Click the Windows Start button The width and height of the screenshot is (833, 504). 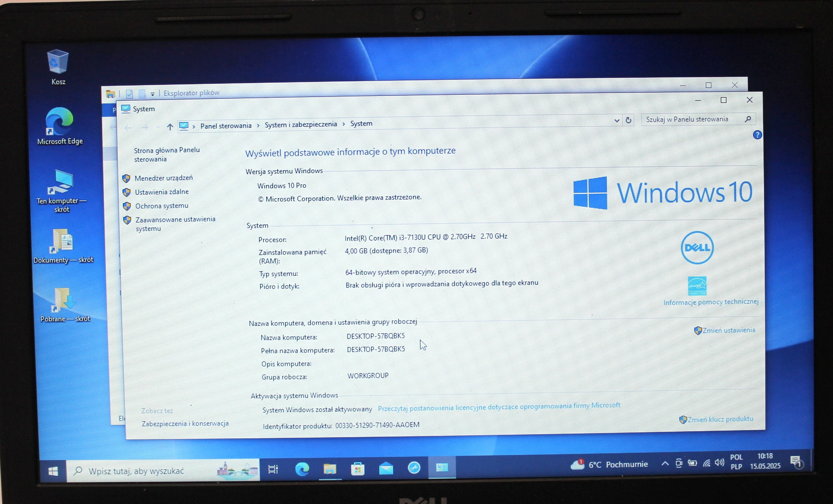(53, 471)
